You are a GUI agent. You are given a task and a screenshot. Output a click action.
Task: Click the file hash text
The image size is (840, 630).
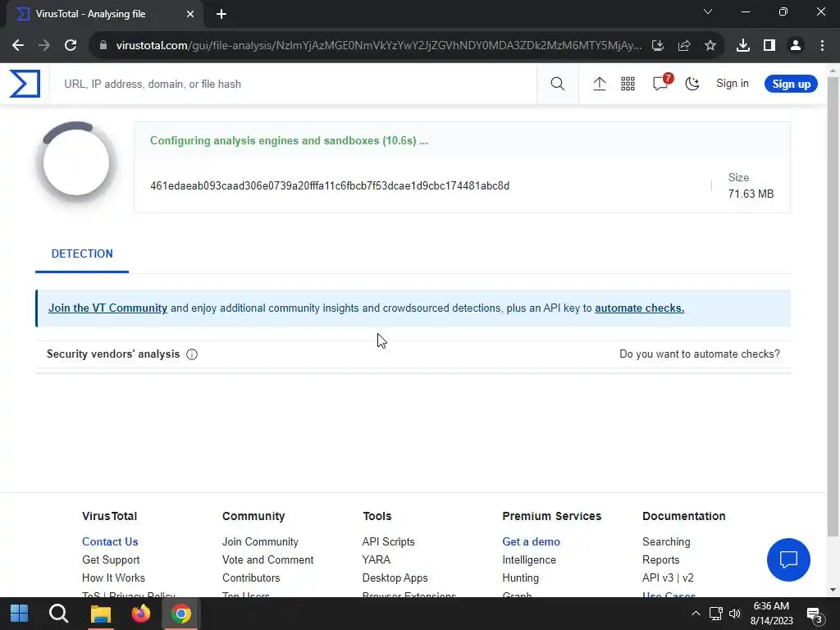pyautogui.click(x=330, y=186)
